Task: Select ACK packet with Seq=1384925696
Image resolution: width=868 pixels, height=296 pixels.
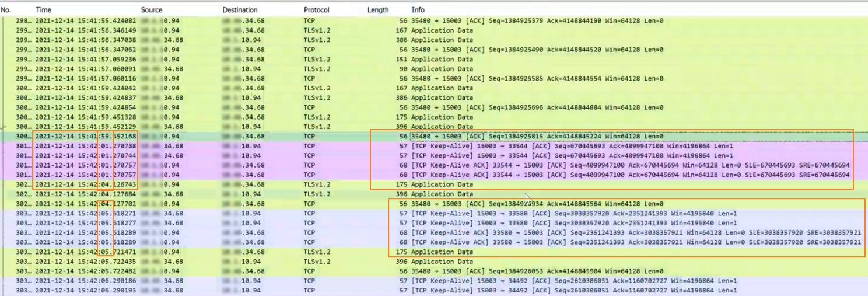Action: tap(434, 107)
